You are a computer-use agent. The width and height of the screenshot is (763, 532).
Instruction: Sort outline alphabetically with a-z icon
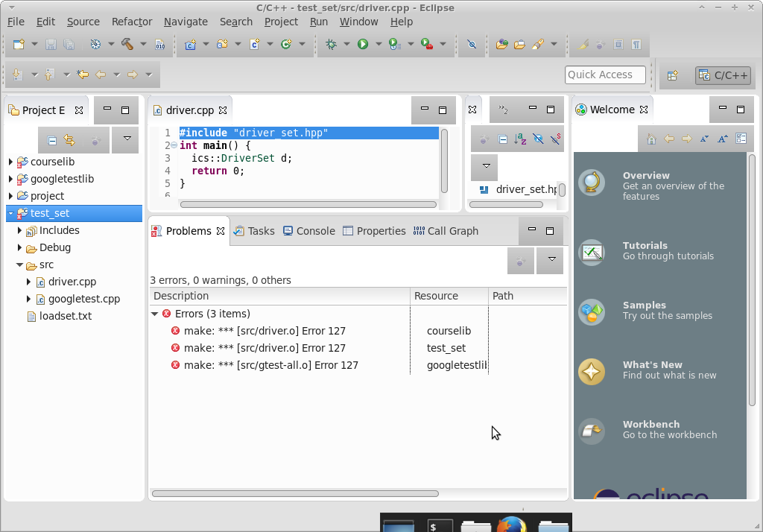520,139
